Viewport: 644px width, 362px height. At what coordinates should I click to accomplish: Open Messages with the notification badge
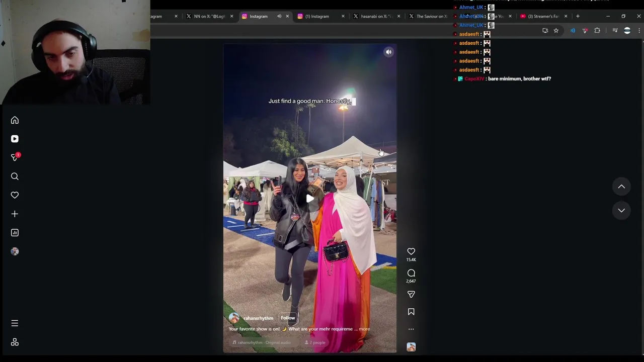(15, 157)
